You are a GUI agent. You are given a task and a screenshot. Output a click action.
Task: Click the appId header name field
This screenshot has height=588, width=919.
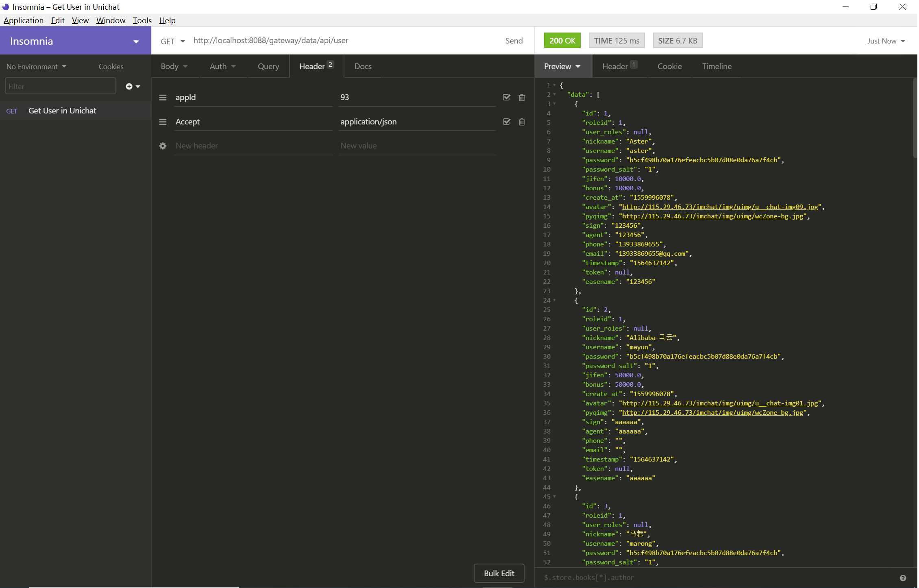253,98
